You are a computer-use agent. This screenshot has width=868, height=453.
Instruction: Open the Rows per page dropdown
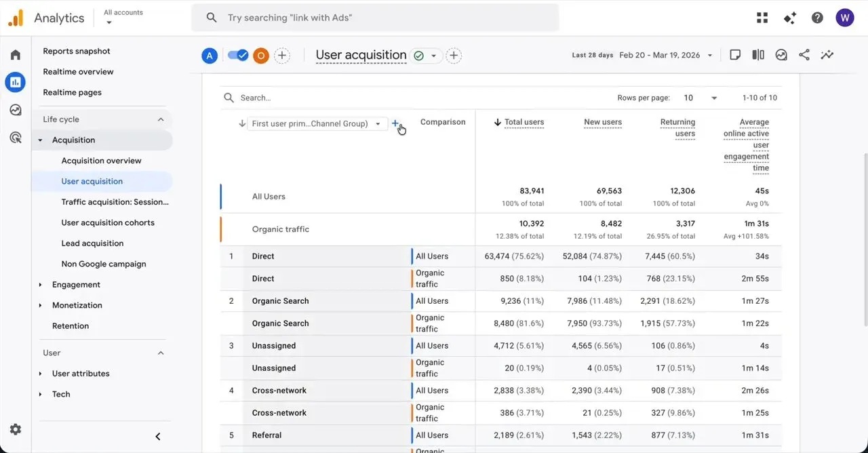click(x=700, y=98)
